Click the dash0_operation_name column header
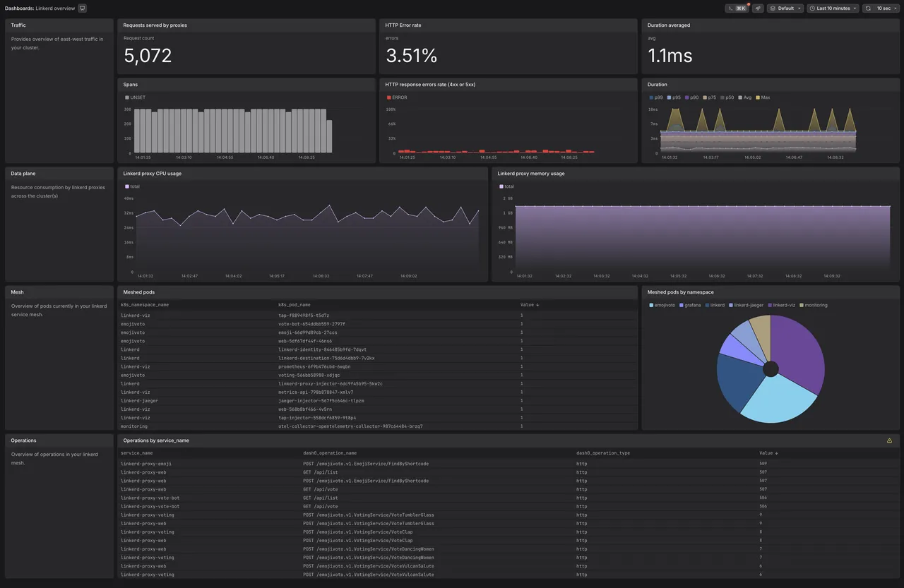 (x=330, y=453)
